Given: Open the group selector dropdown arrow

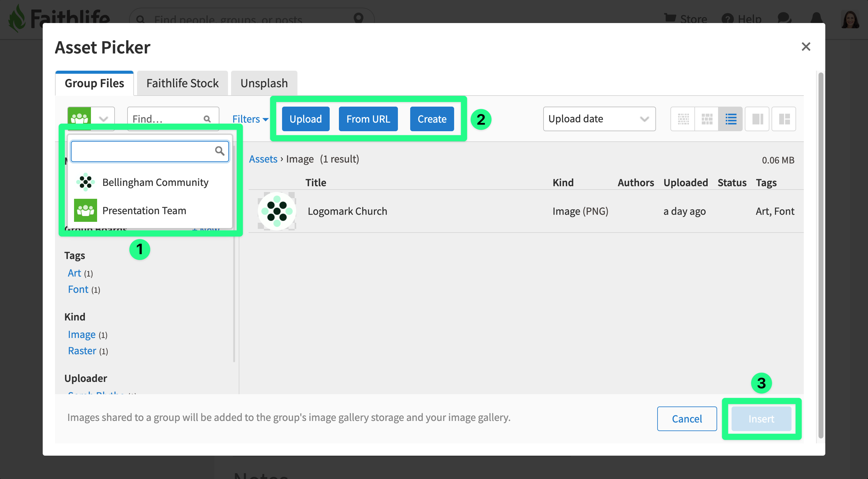Looking at the screenshot, I should pyautogui.click(x=104, y=119).
